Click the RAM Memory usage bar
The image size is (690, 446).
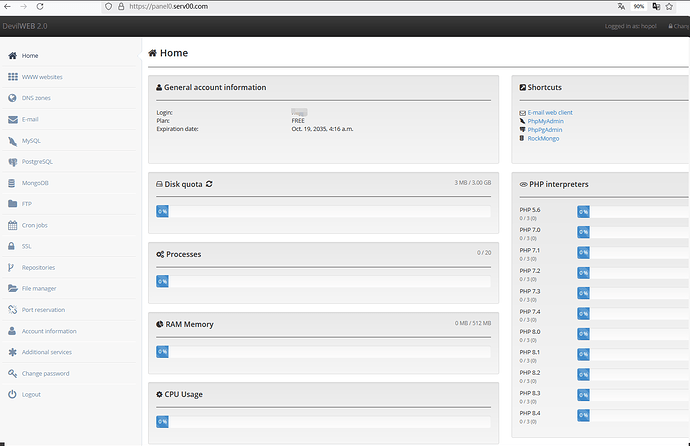pyautogui.click(x=323, y=352)
